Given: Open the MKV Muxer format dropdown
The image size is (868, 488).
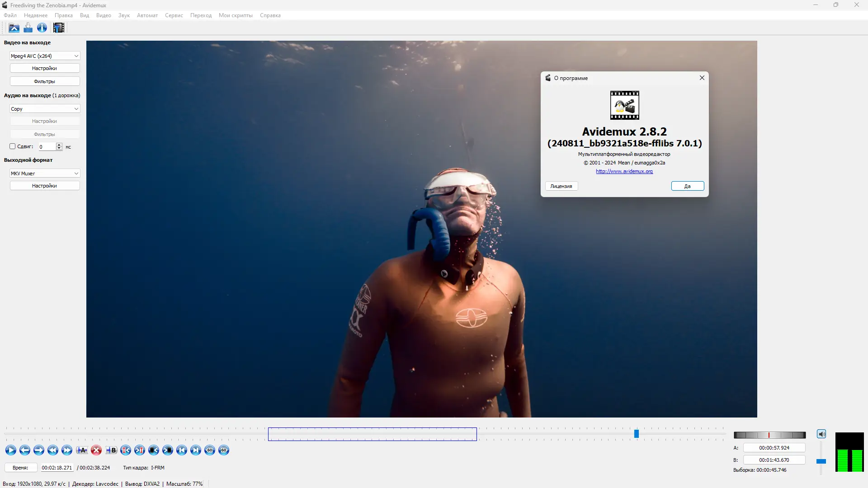Looking at the screenshot, I should click(45, 173).
